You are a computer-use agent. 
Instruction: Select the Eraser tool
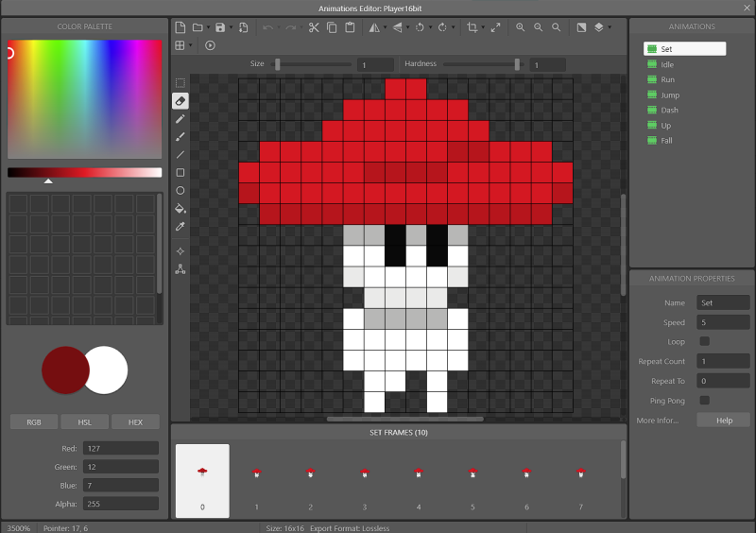(x=180, y=101)
